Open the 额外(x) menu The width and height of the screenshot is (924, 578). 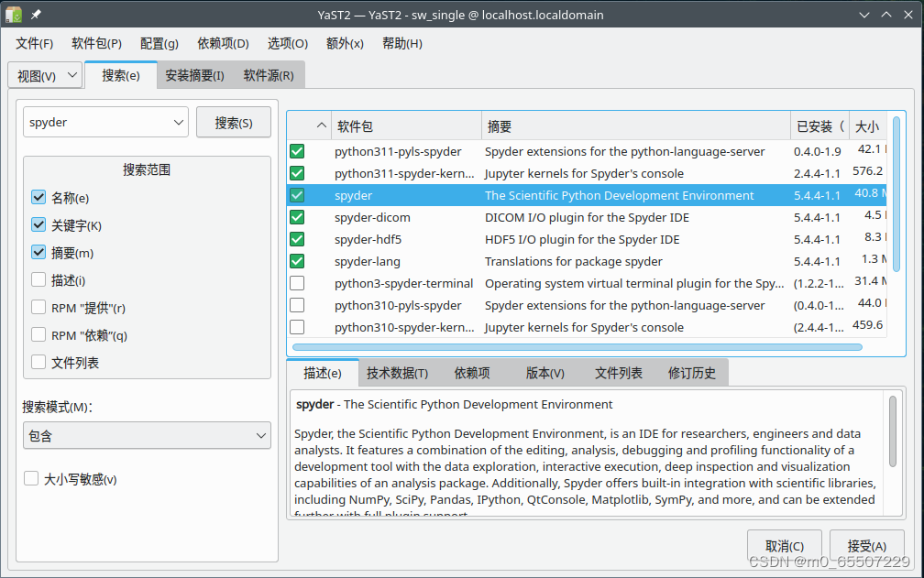(345, 44)
